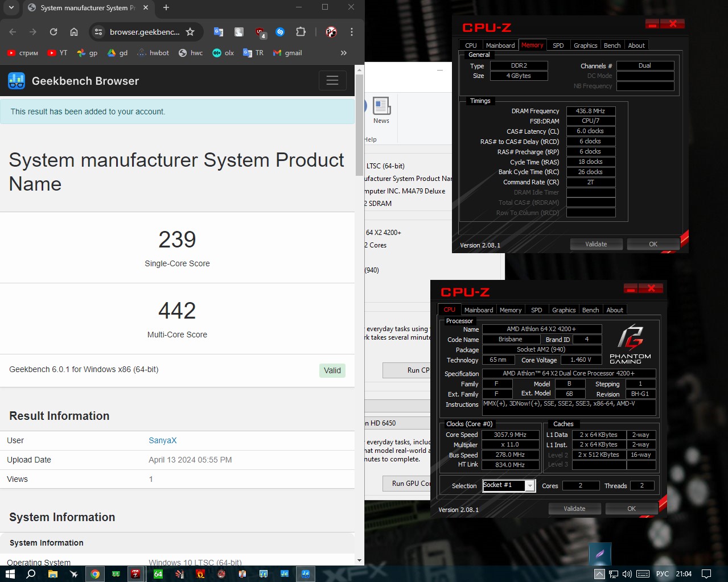This screenshot has width=728, height=582.
Task: Click the volume icon in system tray
Action: pyautogui.click(x=627, y=574)
